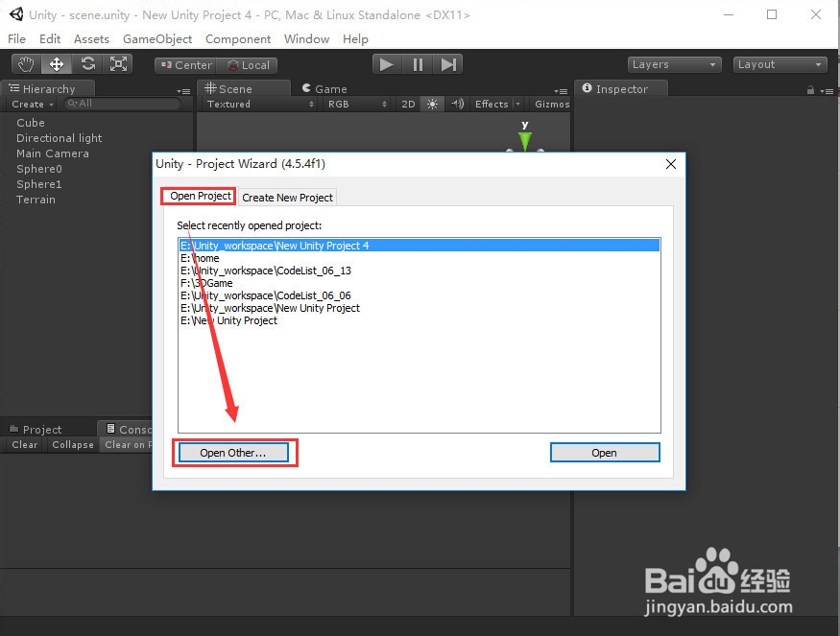Click the Console Clear button

pos(25,445)
